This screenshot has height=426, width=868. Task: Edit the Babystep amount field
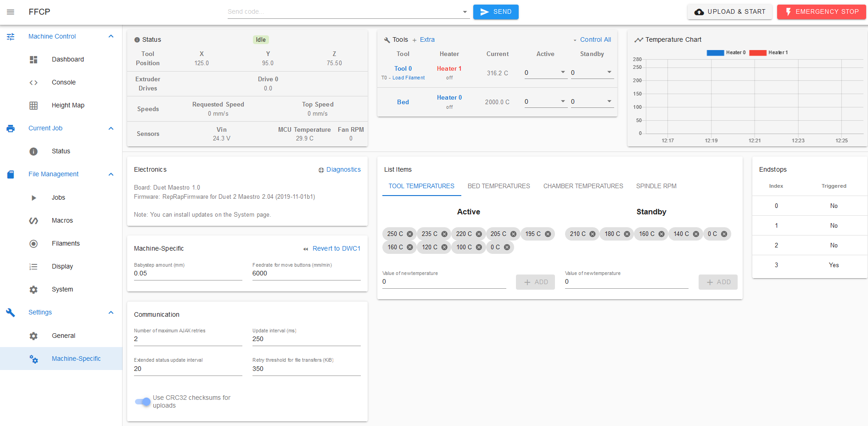[188, 274]
